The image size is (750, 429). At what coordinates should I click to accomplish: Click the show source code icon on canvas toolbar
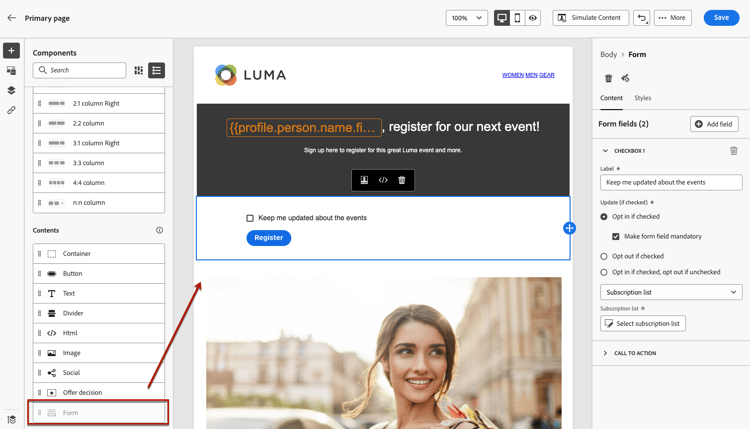pos(383,180)
